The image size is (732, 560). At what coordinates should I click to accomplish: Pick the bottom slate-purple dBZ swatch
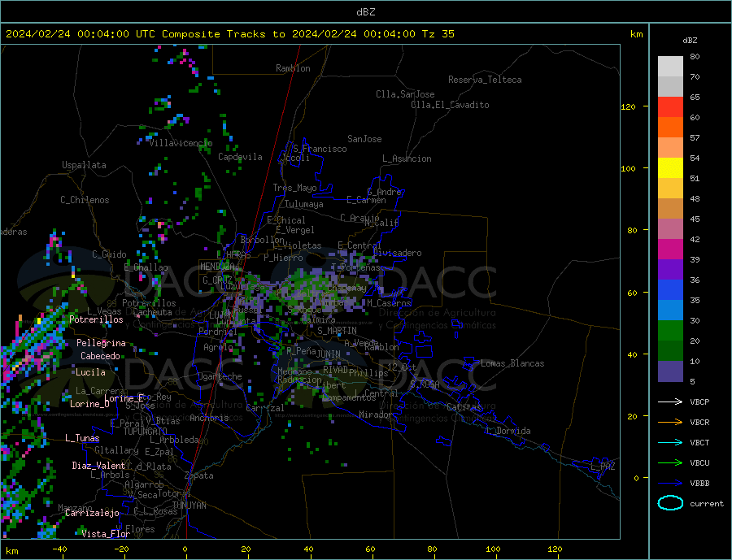[670, 371]
